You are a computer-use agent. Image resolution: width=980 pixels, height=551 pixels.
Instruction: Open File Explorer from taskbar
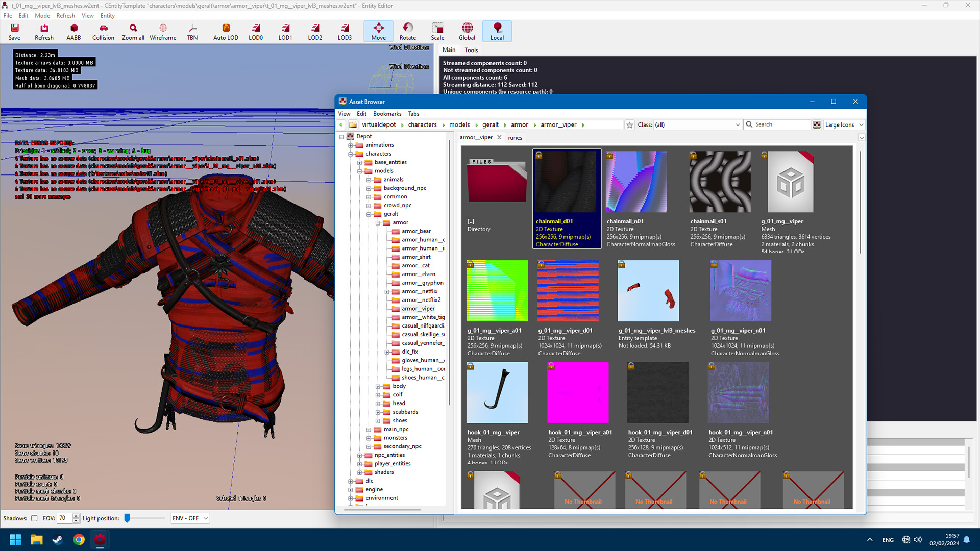(37, 540)
